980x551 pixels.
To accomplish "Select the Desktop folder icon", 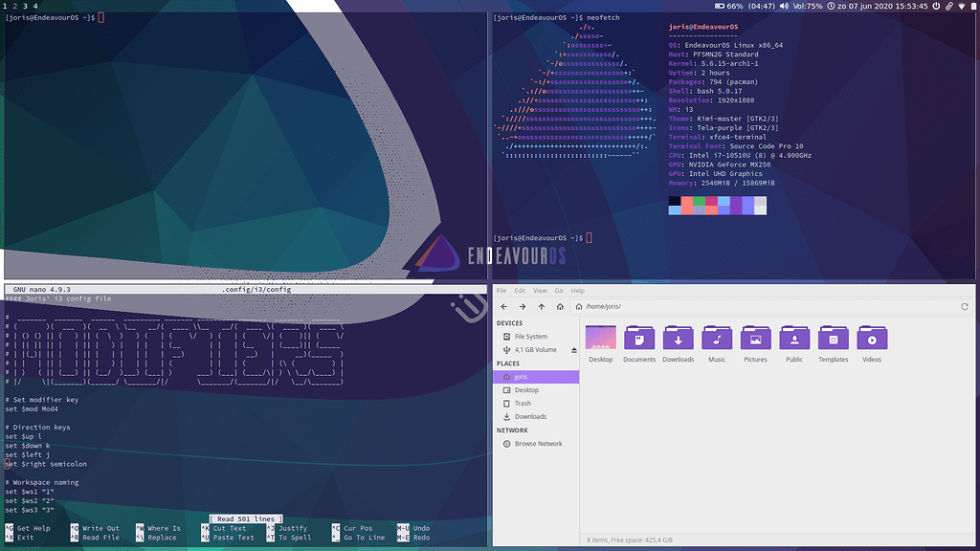I will click(x=600, y=338).
